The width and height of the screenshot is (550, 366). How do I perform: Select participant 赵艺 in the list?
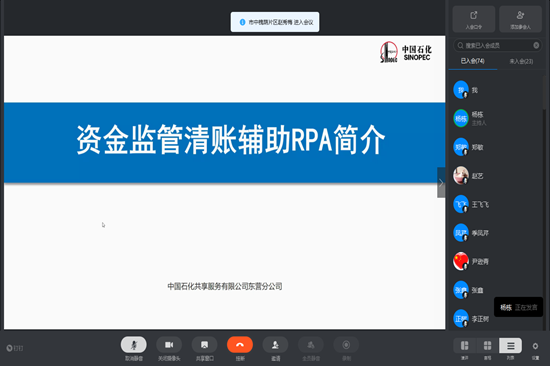[x=496, y=175]
